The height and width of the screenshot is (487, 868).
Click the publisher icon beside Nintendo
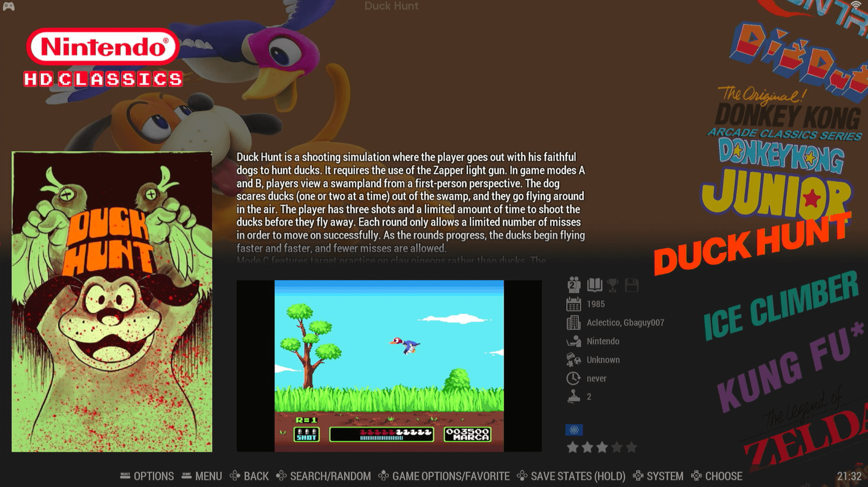(x=573, y=341)
